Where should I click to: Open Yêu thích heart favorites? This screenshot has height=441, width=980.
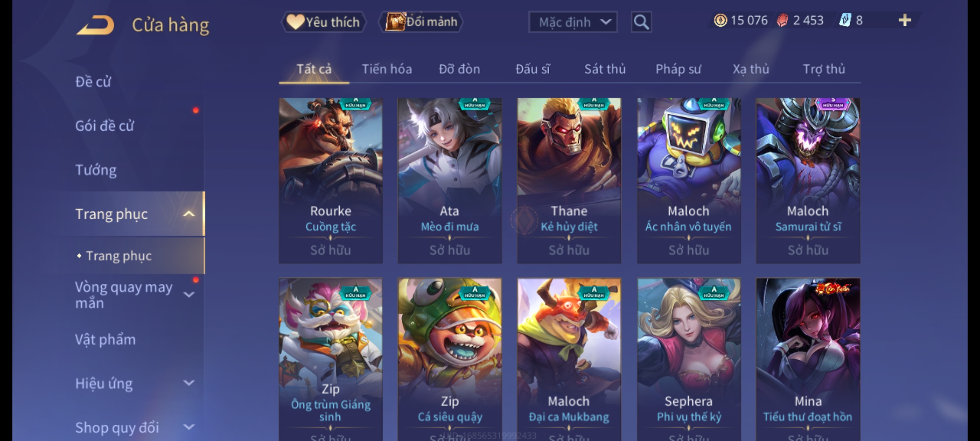[x=323, y=22]
